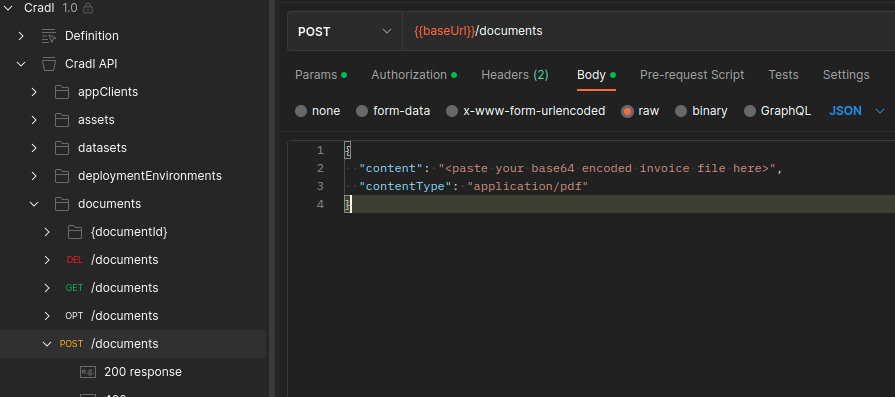
Task: Click the assets folder icon
Action: click(x=62, y=120)
